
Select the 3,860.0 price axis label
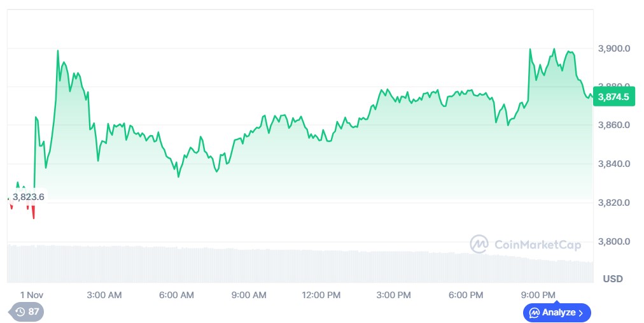coord(614,125)
